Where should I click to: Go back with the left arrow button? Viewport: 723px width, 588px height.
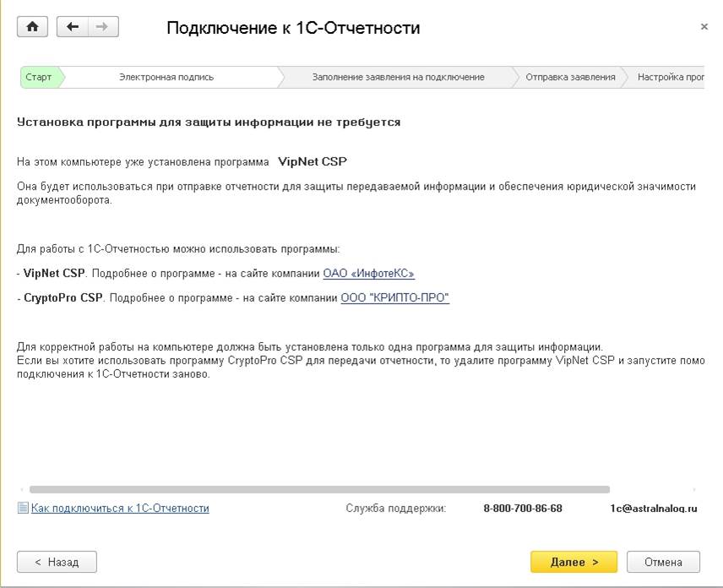[x=73, y=27]
